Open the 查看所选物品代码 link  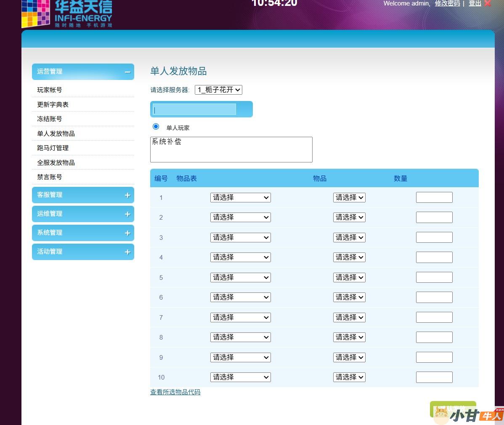tap(175, 392)
